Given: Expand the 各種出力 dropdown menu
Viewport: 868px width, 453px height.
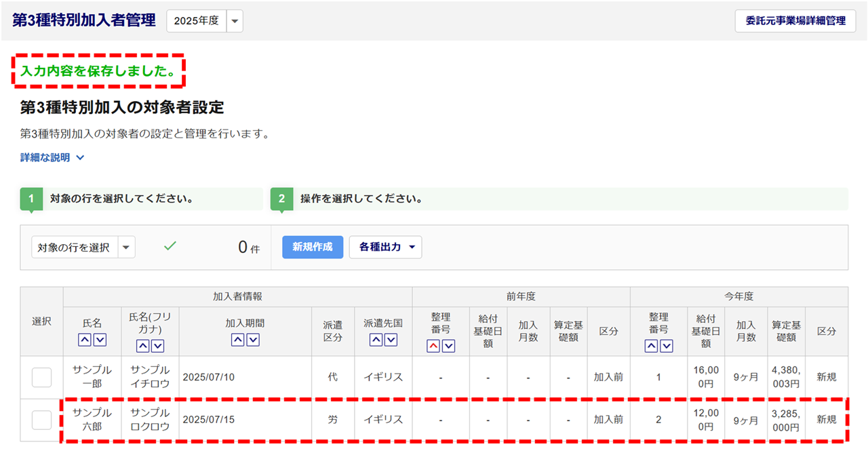Looking at the screenshot, I should 385,248.
